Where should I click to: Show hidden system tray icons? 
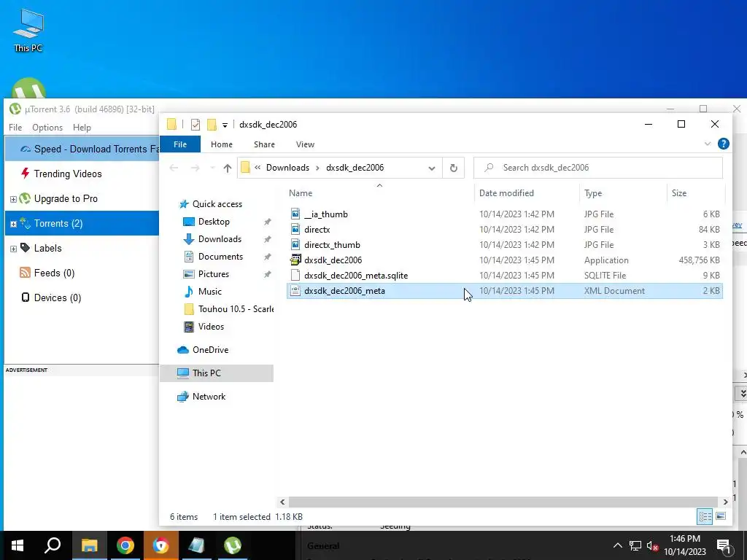tap(617, 545)
